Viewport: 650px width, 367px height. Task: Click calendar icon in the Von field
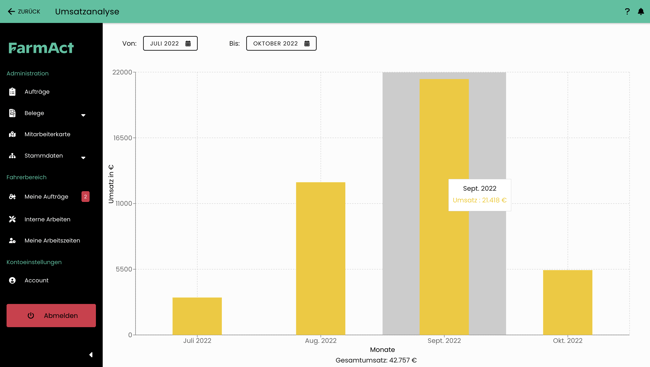pos(188,44)
